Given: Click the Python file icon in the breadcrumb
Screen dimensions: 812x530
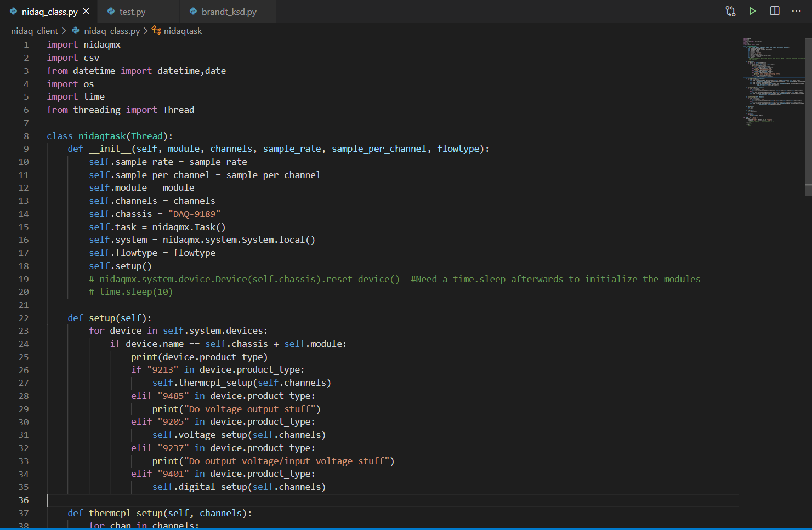Looking at the screenshot, I should (76, 31).
